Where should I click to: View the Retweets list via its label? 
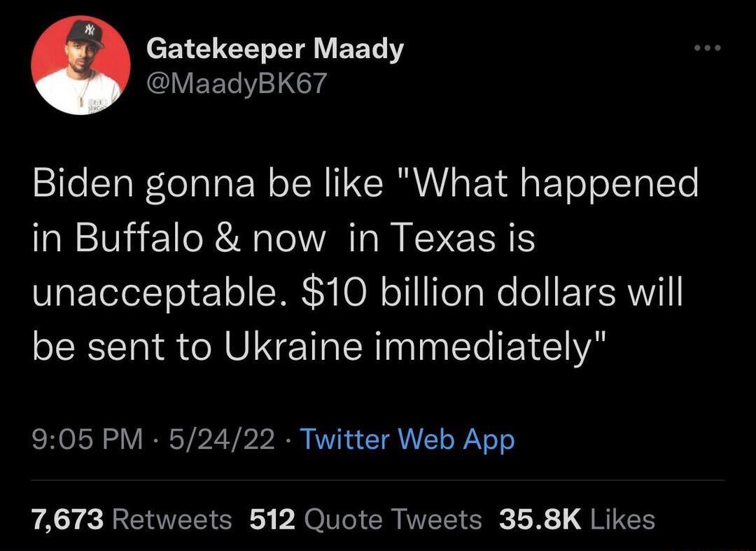click(x=171, y=519)
